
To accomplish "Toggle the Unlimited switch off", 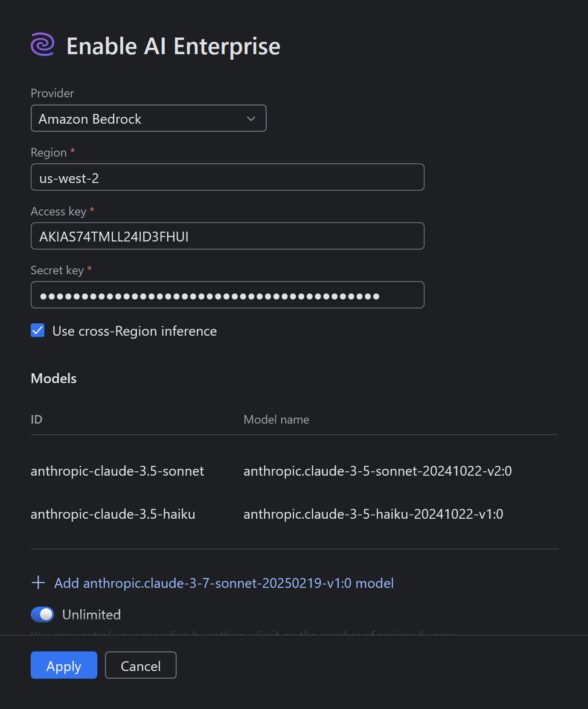I will point(42,614).
